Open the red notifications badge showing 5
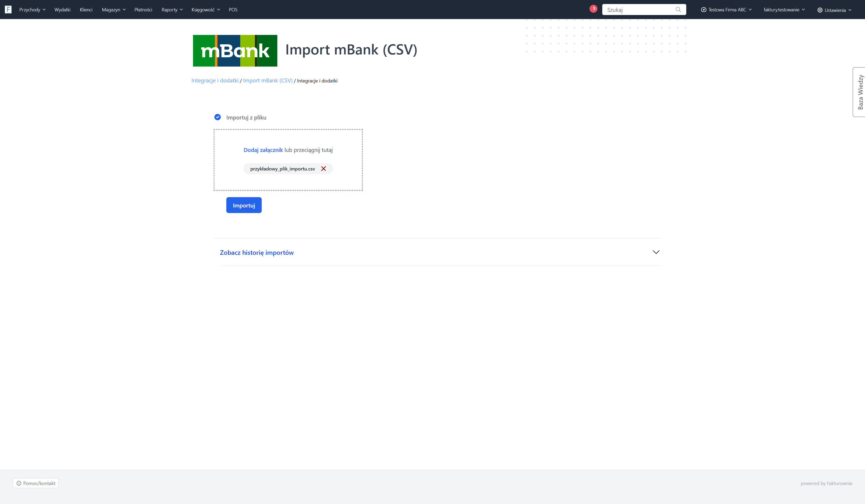The image size is (865, 504). point(593,8)
